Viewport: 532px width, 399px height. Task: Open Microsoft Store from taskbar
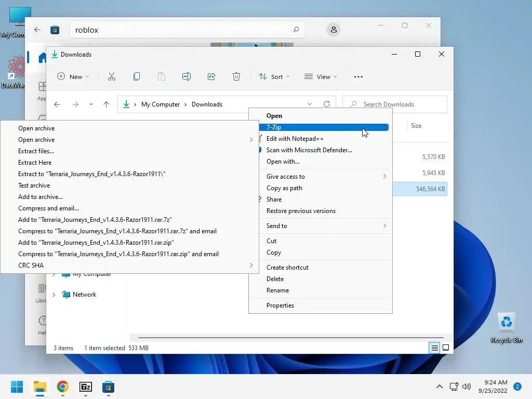coord(108,387)
